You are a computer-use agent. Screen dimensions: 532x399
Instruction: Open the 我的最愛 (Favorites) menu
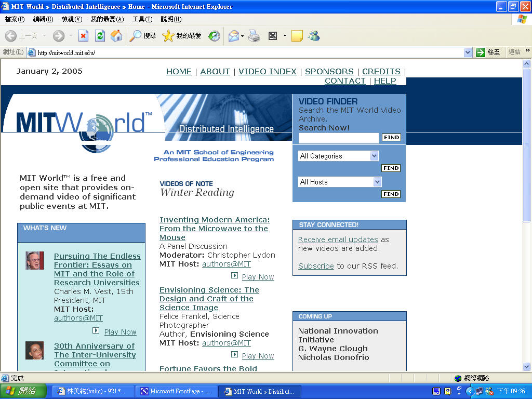(x=107, y=19)
